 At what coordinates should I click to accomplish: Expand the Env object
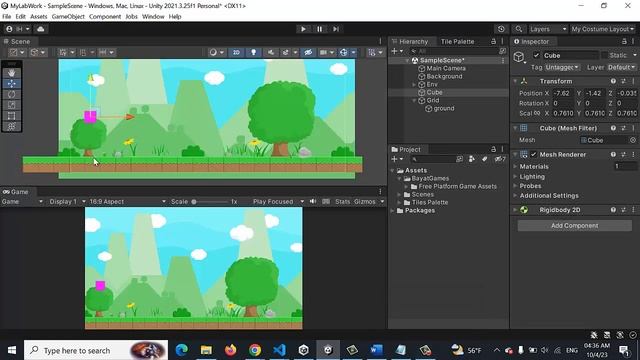coord(414,84)
